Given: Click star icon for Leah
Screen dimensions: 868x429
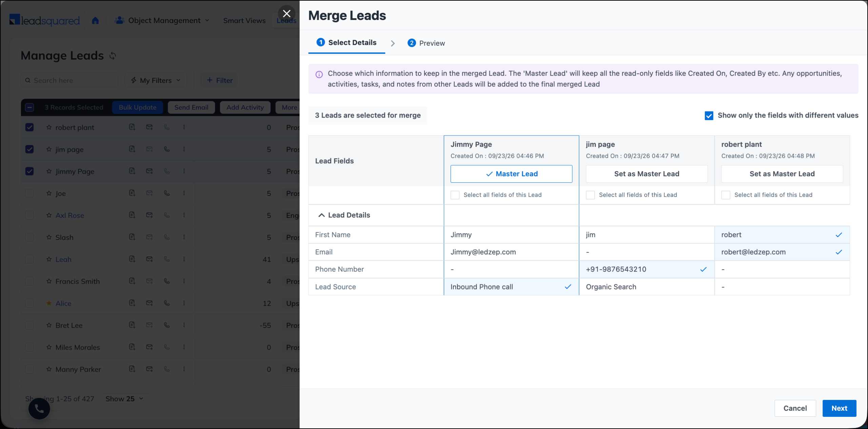Looking at the screenshot, I should pos(49,259).
